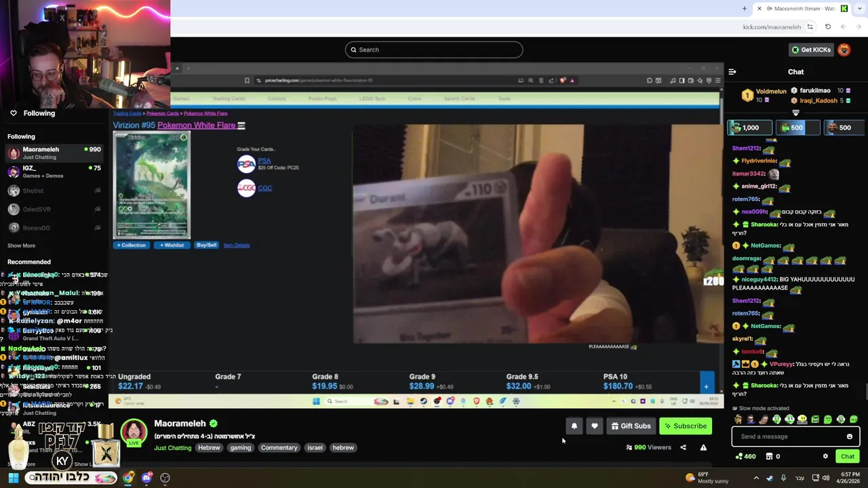This screenshot has height=488, width=868.
Task: Click farukilmao in the leaderboard
Action: (x=814, y=90)
